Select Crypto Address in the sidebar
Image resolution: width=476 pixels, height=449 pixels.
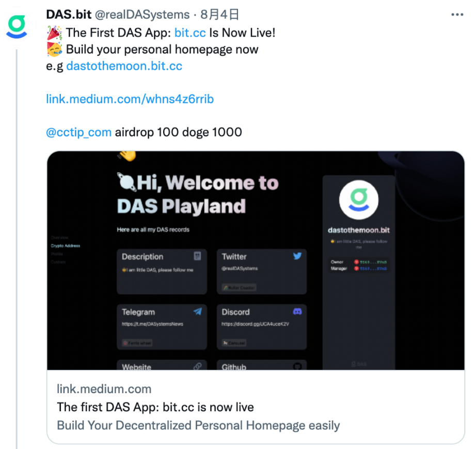66,246
